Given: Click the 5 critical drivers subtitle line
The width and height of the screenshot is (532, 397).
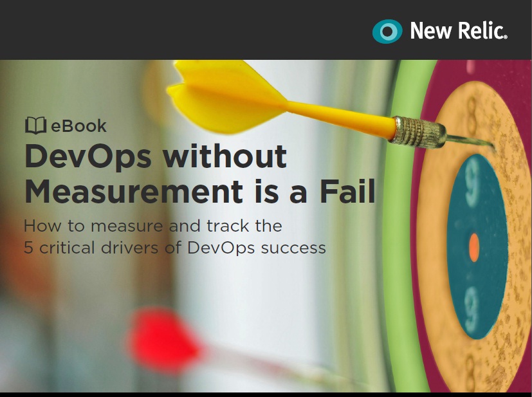Looking at the screenshot, I should [175, 248].
